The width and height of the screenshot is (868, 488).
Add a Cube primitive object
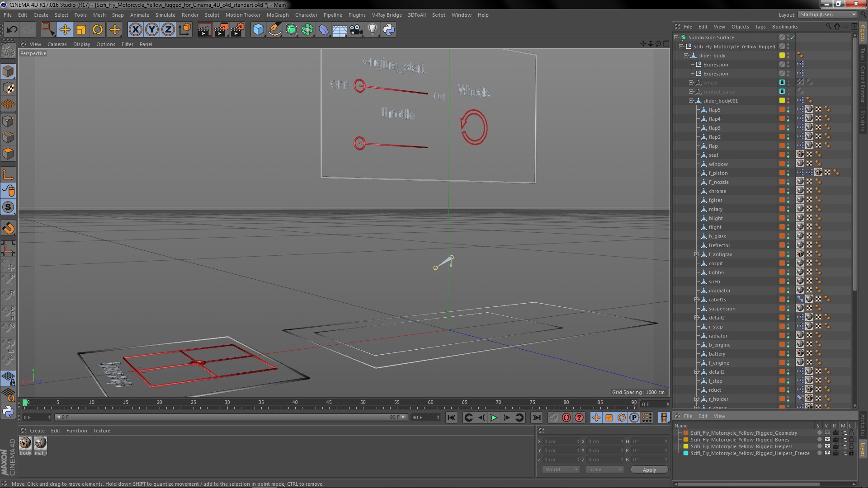pos(258,30)
